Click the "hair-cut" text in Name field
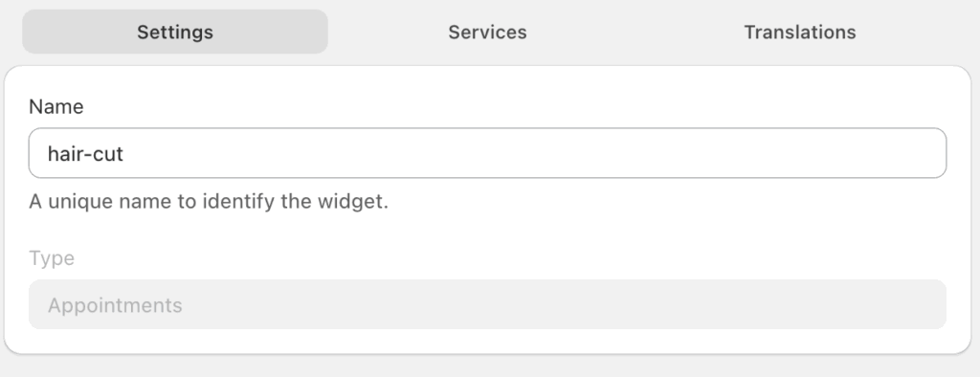This screenshot has width=980, height=377. click(85, 154)
